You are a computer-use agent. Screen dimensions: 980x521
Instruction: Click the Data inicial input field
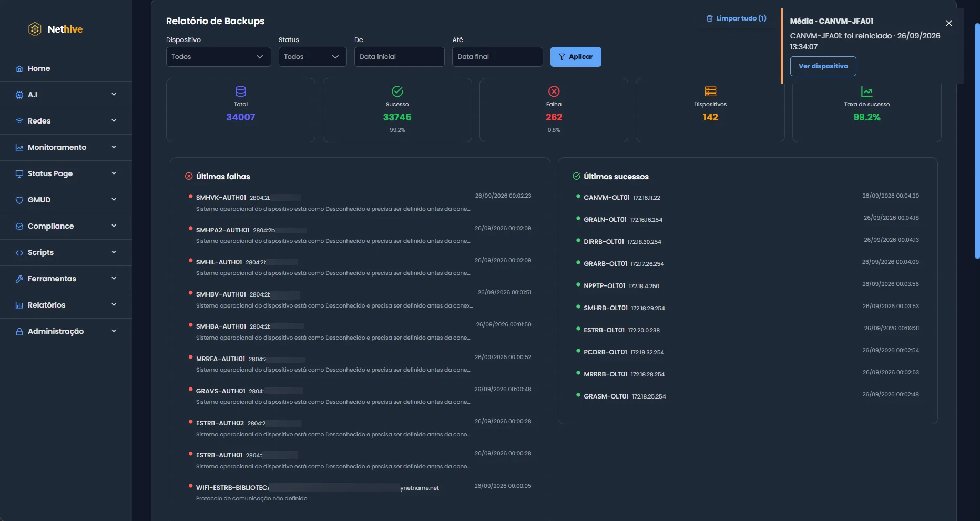click(x=400, y=57)
